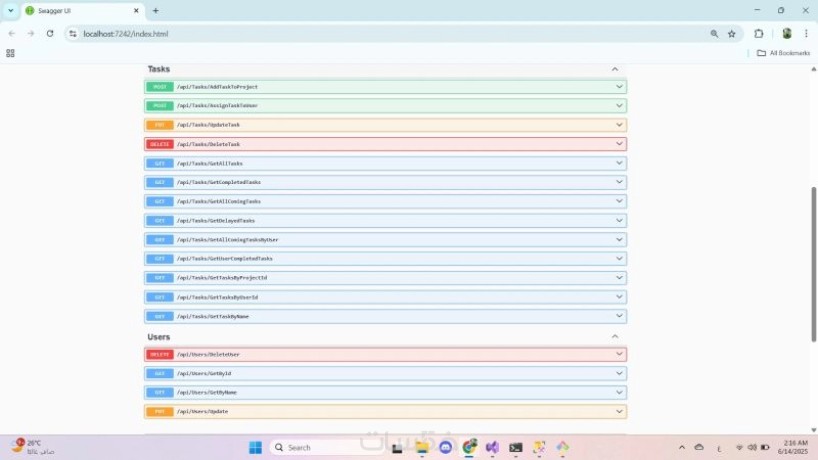Collapse the Tasks section
The width and height of the screenshot is (818, 460).
[x=615, y=69]
